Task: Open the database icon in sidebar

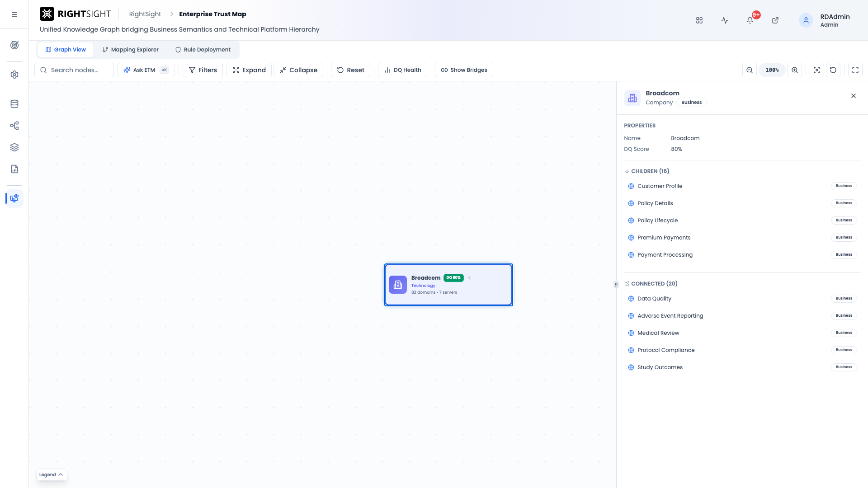Action: [x=14, y=104]
